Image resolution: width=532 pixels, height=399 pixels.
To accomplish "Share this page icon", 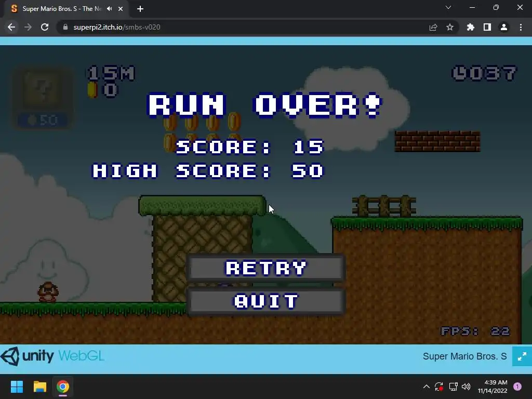I will pos(433,27).
